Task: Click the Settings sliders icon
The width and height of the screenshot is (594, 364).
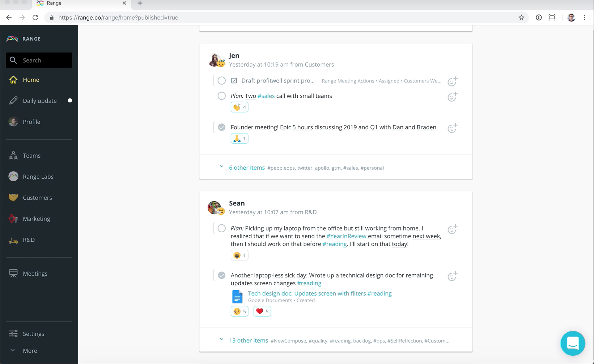Action: 13,334
